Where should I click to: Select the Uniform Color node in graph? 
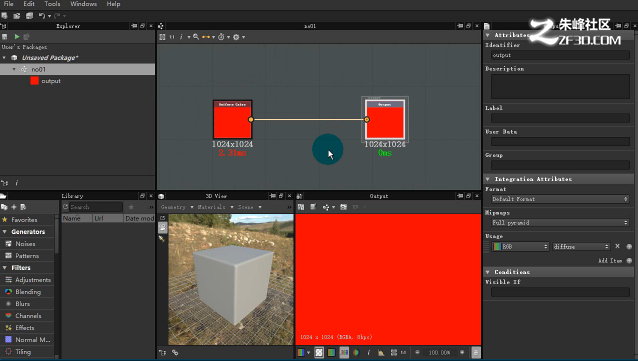pyautogui.click(x=232, y=120)
